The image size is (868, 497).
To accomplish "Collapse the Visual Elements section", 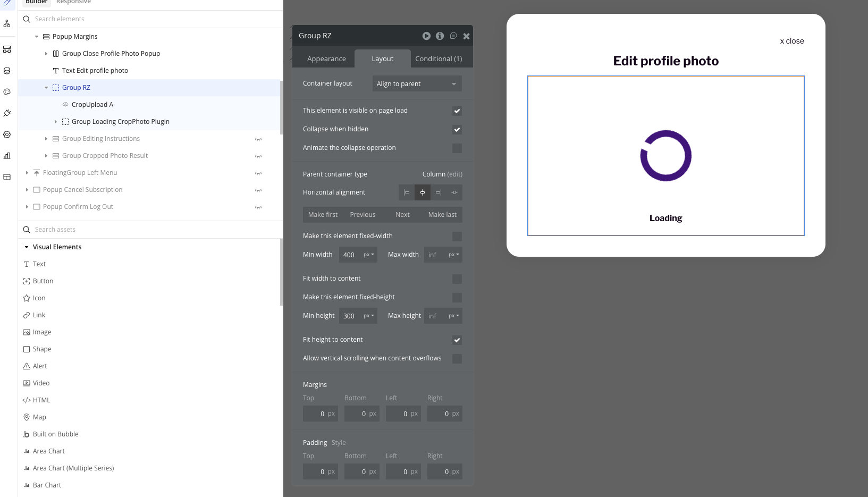I will (x=27, y=247).
